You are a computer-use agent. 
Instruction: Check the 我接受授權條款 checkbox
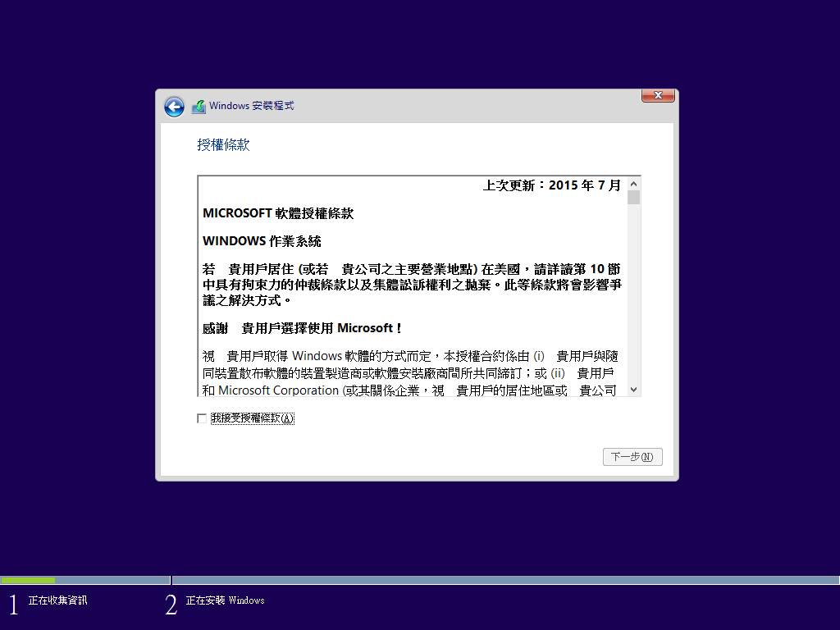[x=202, y=418]
